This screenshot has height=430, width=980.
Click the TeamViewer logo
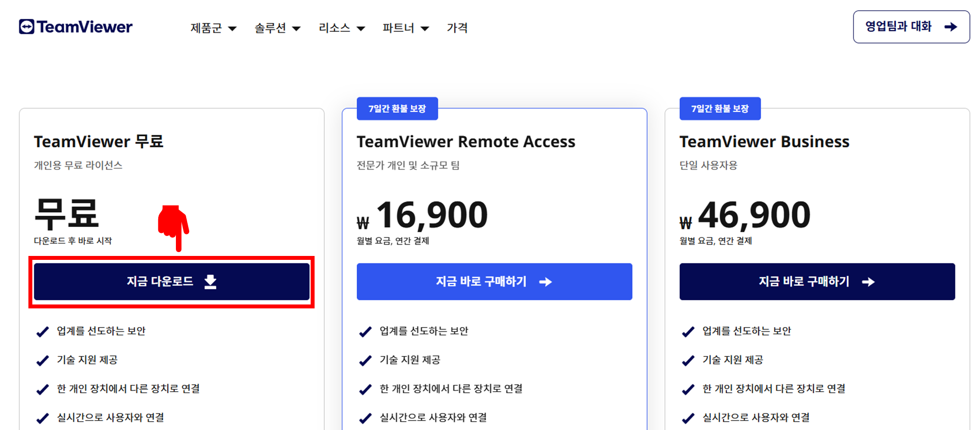[x=75, y=26]
